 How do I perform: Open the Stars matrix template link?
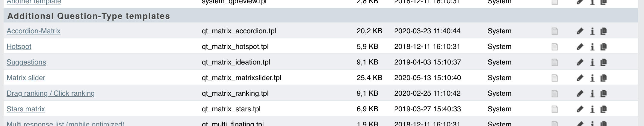click(26, 109)
